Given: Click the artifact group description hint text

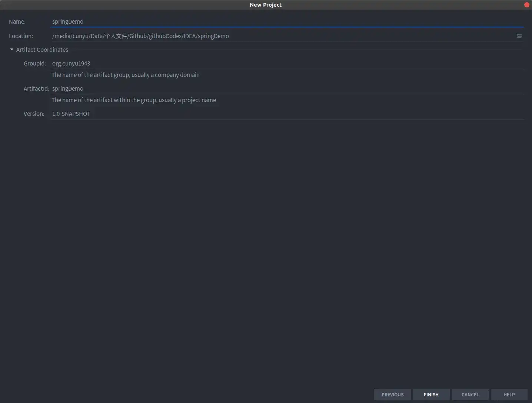Looking at the screenshot, I should (x=126, y=75).
